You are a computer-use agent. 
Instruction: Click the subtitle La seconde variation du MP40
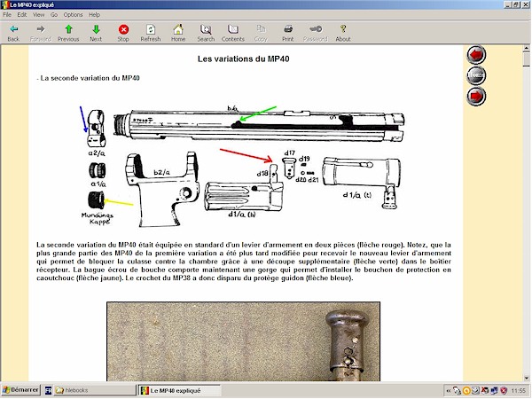coord(90,78)
